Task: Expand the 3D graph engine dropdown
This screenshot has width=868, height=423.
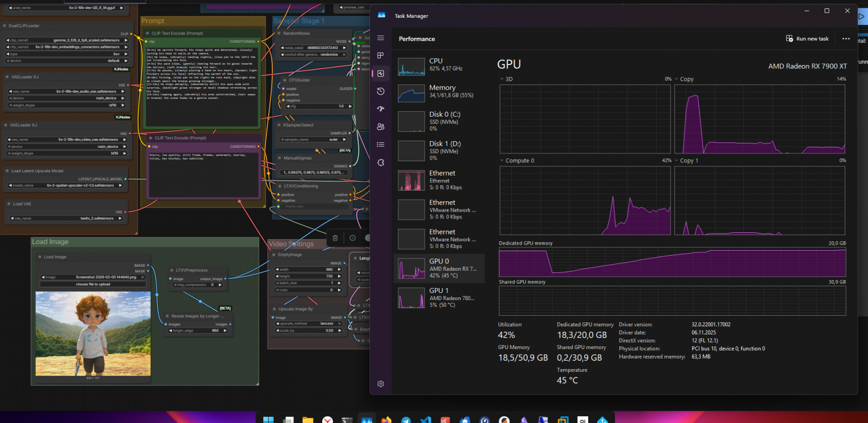Action: [502, 79]
